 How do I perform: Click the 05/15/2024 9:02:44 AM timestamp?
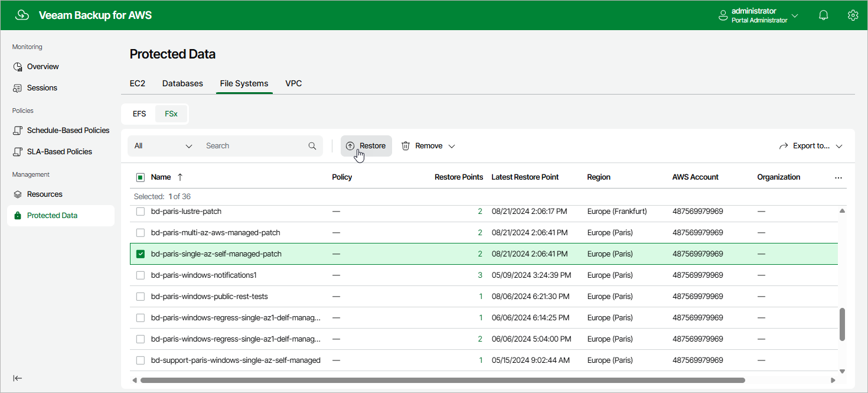530,360
